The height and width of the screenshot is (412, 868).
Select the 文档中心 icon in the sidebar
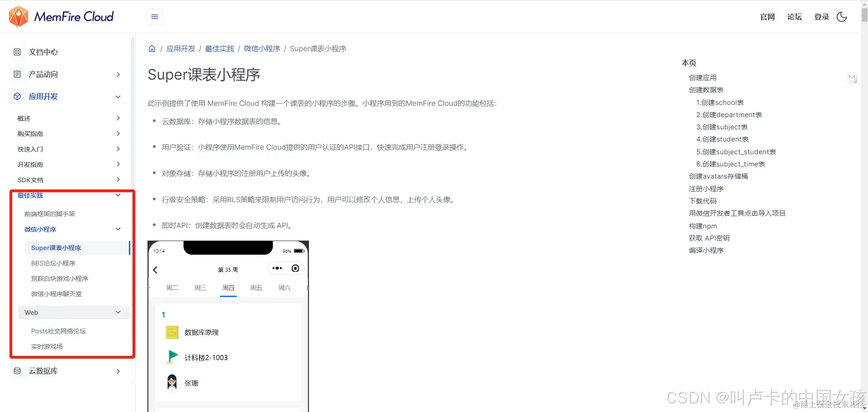tap(17, 52)
